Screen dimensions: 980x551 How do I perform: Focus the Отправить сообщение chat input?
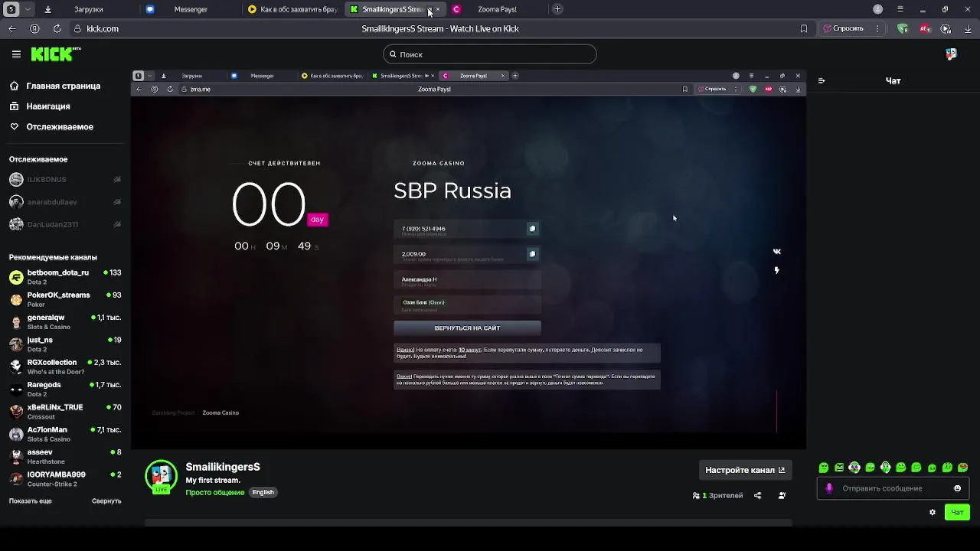pyautogui.click(x=893, y=488)
